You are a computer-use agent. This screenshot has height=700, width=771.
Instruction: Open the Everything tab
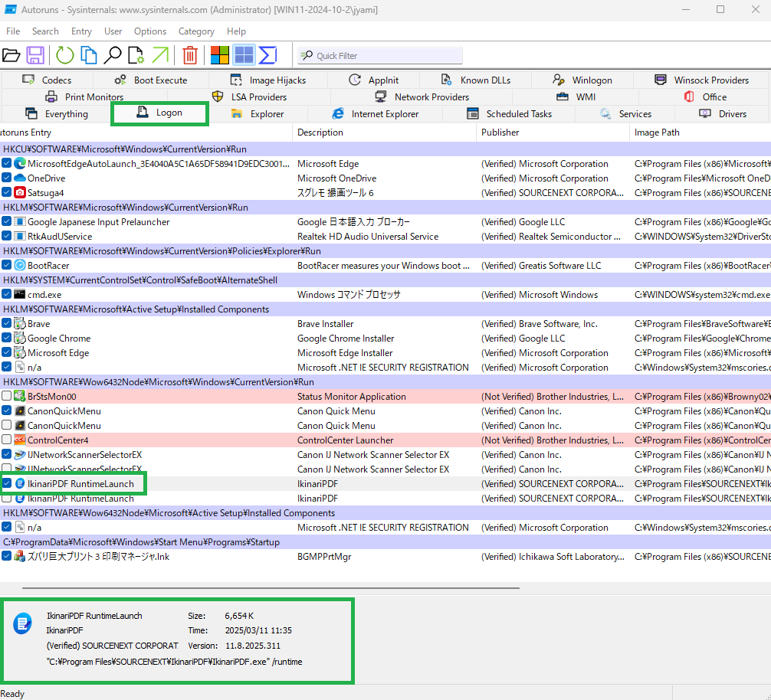(x=57, y=114)
